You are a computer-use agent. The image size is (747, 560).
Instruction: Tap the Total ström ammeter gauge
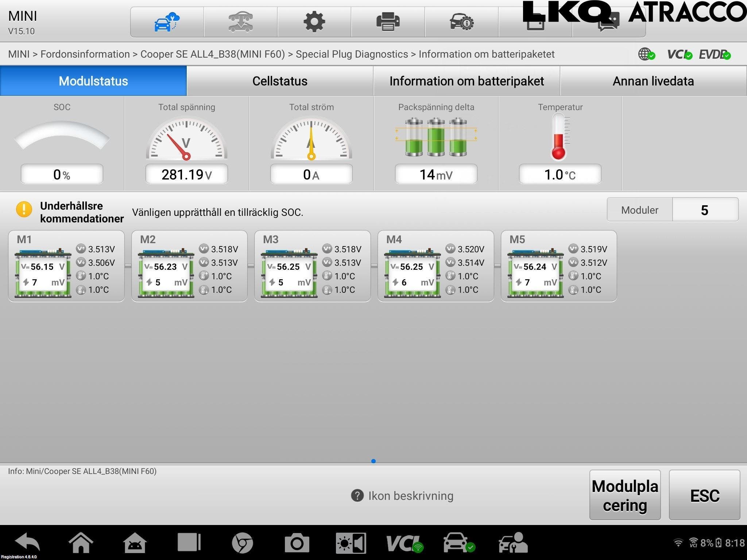pos(311,139)
